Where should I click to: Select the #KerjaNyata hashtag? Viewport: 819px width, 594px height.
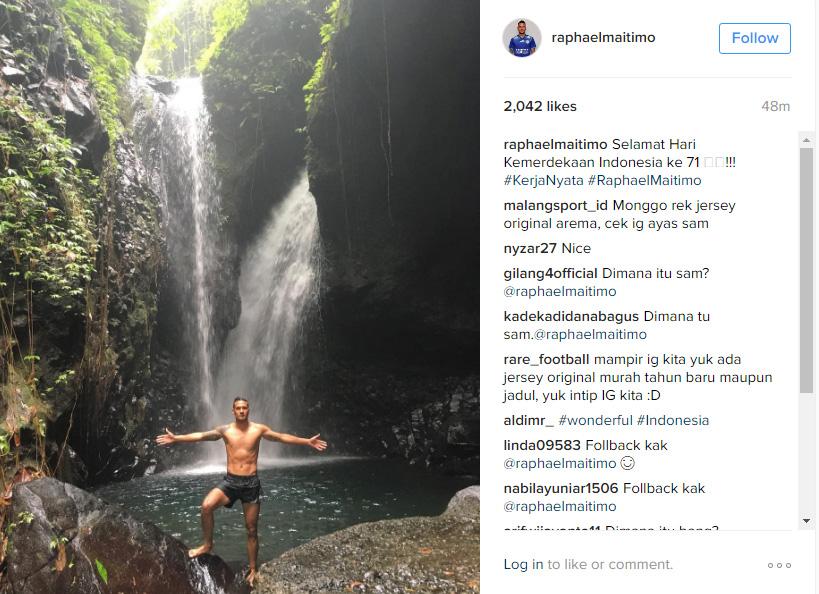(542, 181)
